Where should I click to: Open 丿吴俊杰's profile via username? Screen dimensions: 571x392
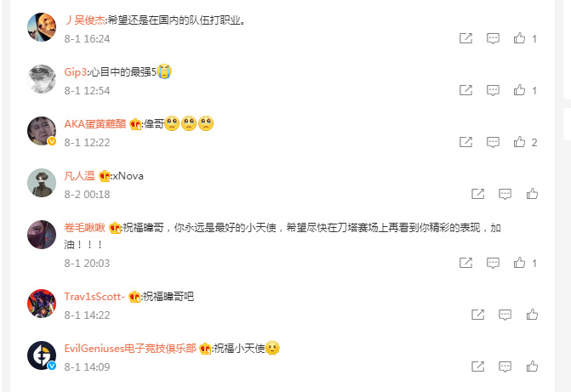pos(85,20)
